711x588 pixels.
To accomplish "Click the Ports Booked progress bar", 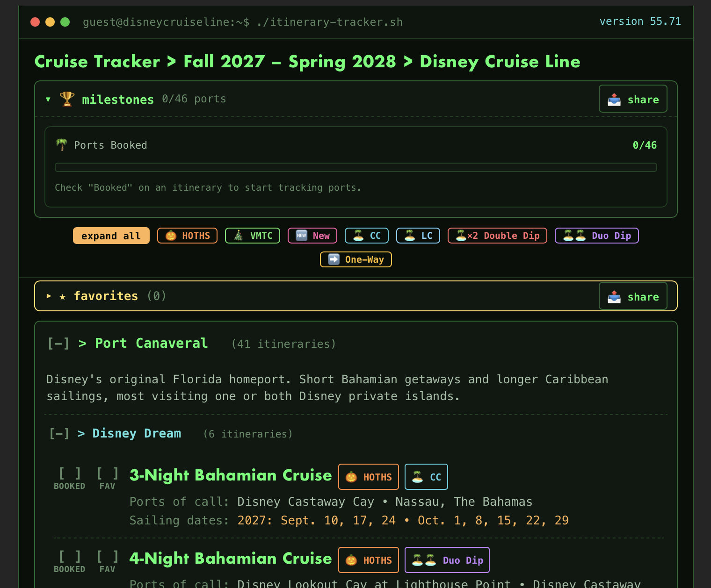I will pyautogui.click(x=356, y=167).
